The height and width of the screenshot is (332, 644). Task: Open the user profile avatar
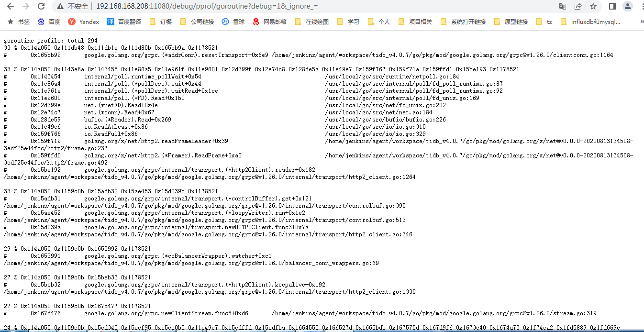[627, 6]
